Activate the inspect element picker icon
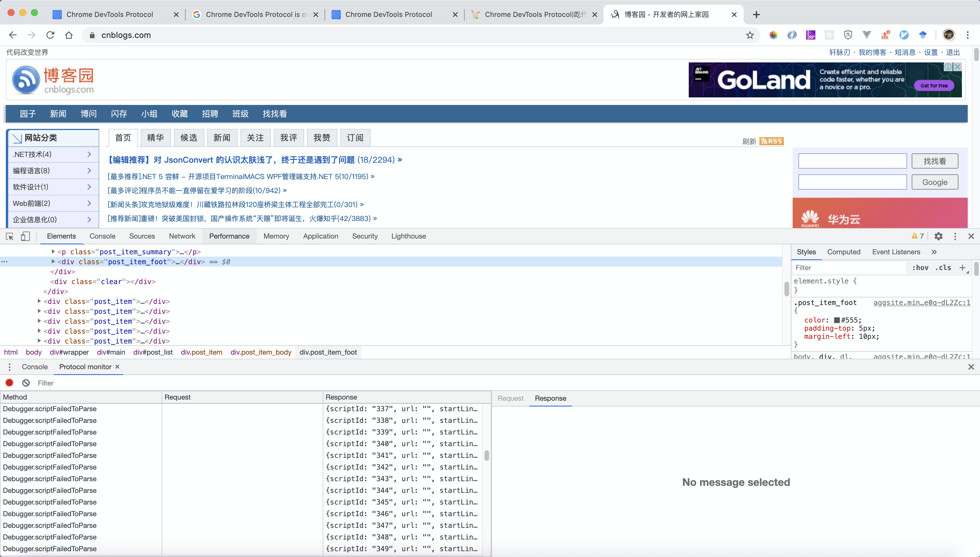The height and width of the screenshot is (557, 980). tap(10, 237)
